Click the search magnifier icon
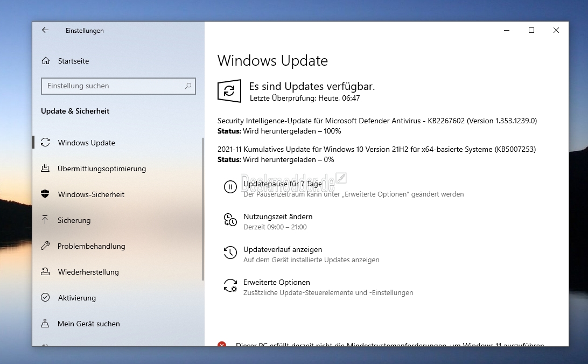This screenshot has height=364, width=588. pos(188,86)
